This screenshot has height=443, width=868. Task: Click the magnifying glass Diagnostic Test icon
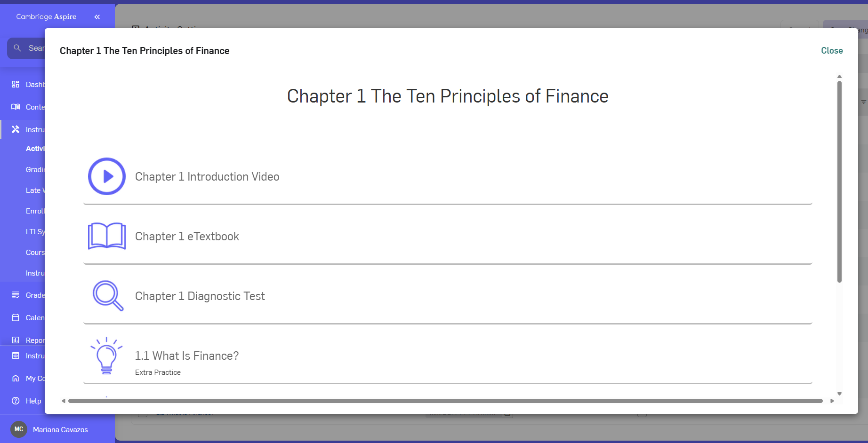click(108, 296)
